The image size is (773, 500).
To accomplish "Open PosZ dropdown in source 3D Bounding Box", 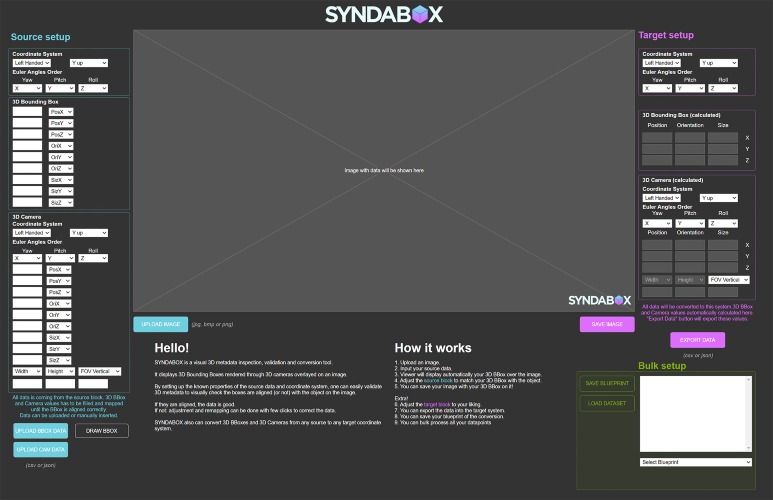I will point(61,135).
